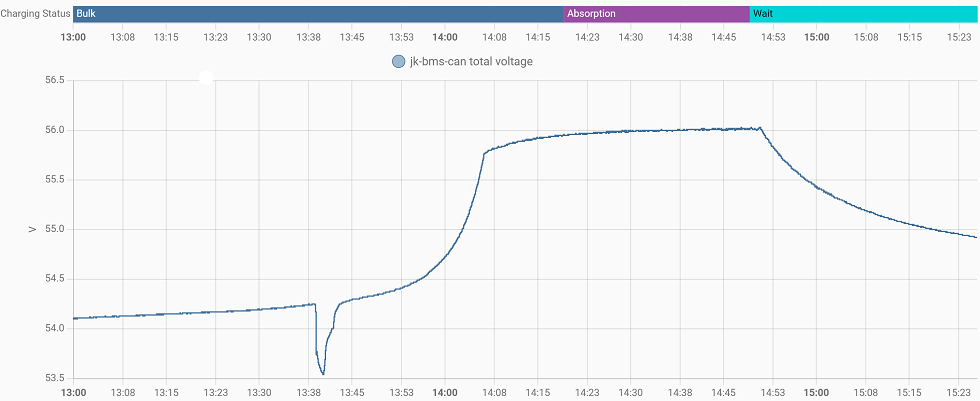980x401 pixels.
Task: Select the Bulk charging status segment
Action: [x=318, y=14]
